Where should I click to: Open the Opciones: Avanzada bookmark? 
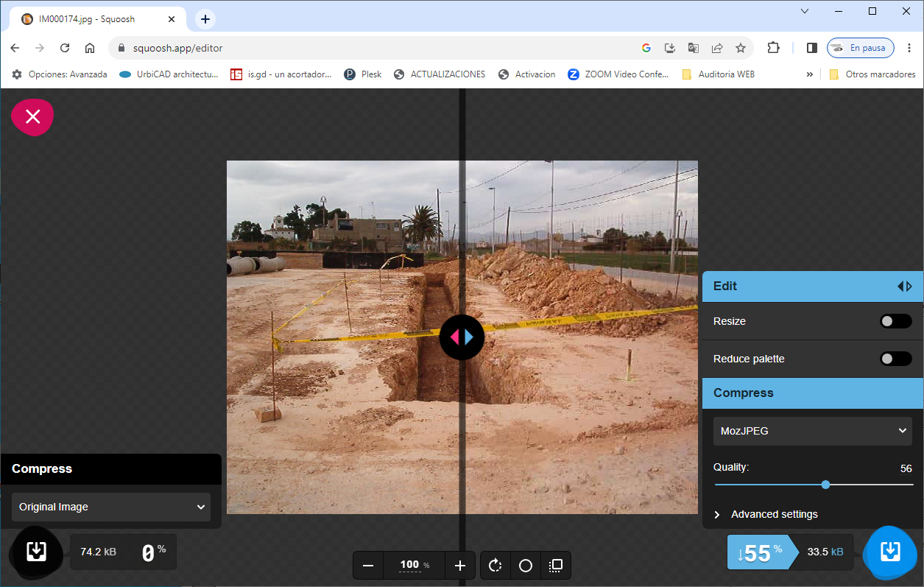[60, 74]
